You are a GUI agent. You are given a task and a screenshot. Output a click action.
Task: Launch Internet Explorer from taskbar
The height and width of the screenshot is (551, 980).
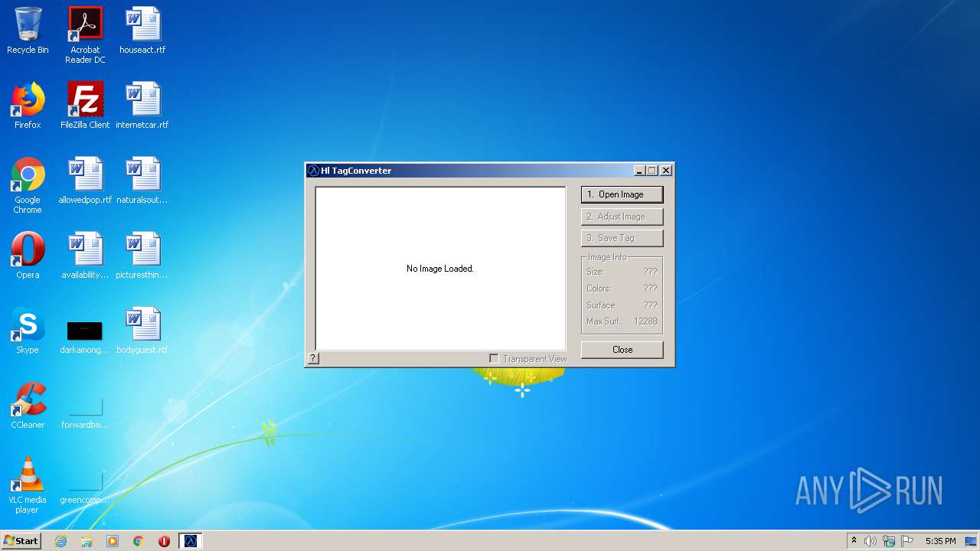(x=60, y=541)
